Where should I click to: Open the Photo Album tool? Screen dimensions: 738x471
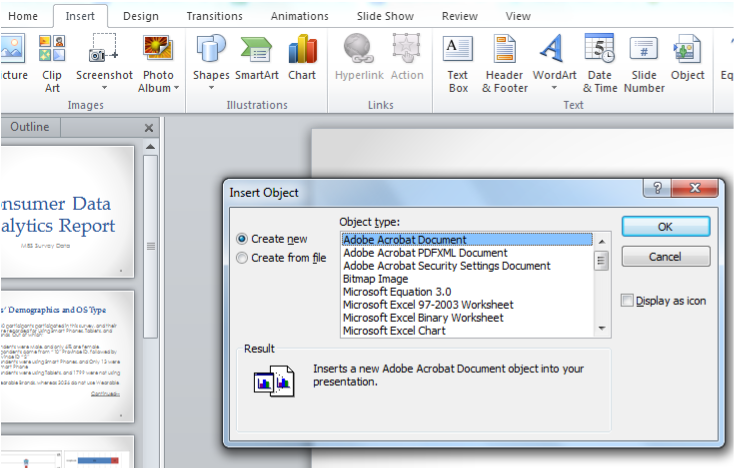click(x=158, y=64)
